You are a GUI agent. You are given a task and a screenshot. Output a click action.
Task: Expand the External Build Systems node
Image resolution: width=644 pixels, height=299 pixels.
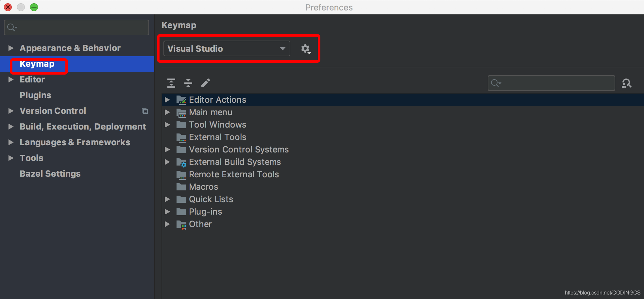[167, 162]
